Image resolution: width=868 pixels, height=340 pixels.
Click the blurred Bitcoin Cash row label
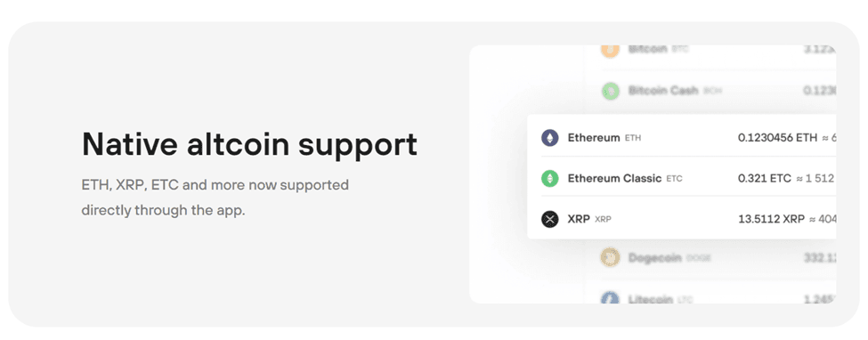pos(663,90)
